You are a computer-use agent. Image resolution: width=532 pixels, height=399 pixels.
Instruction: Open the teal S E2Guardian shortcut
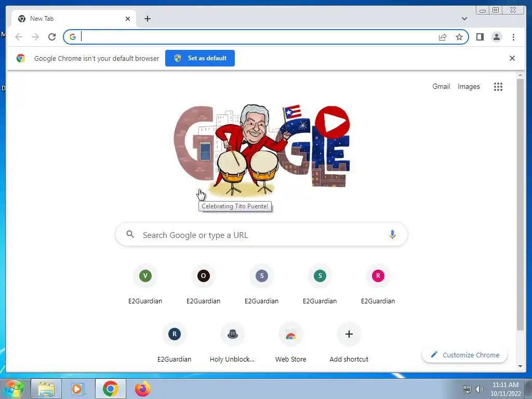[320, 284]
